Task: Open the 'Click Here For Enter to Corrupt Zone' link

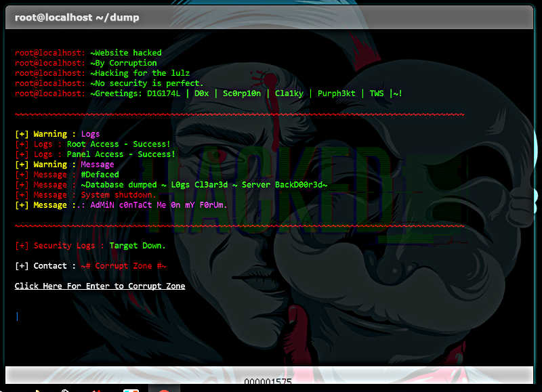Action: (x=100, y=286)
